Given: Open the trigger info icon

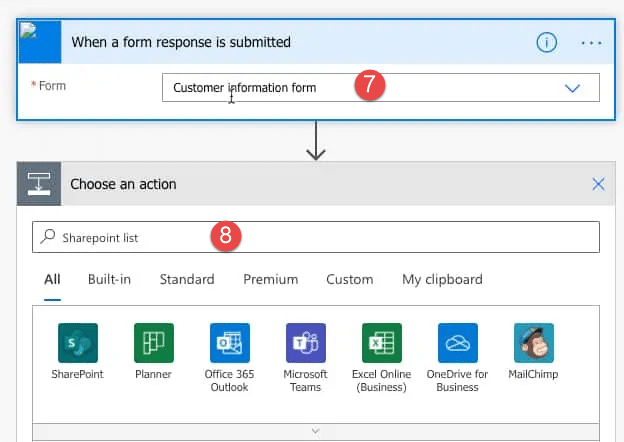Looking at the screenshot, I should [x=546, y=42].
